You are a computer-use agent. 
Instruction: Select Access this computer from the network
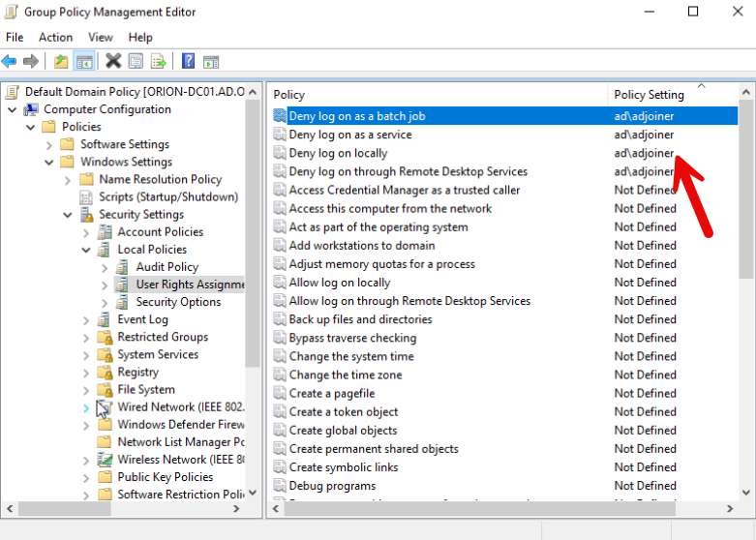point(390,208)
